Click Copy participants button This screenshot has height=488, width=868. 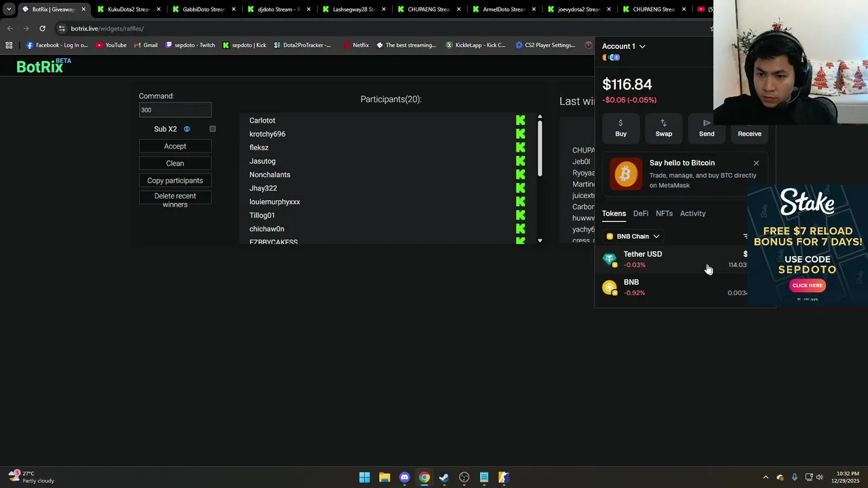coord(175,180)
